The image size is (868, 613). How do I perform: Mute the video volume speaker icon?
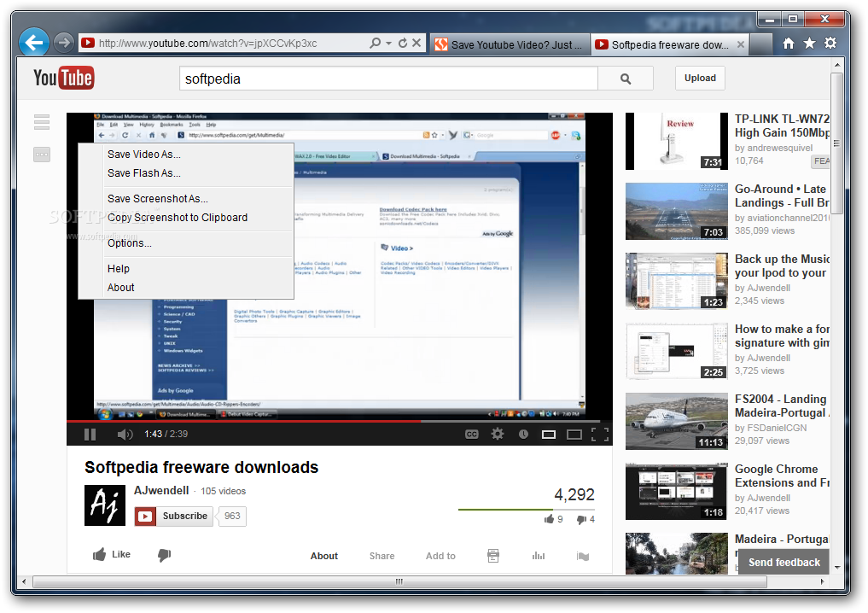point(125,435)
